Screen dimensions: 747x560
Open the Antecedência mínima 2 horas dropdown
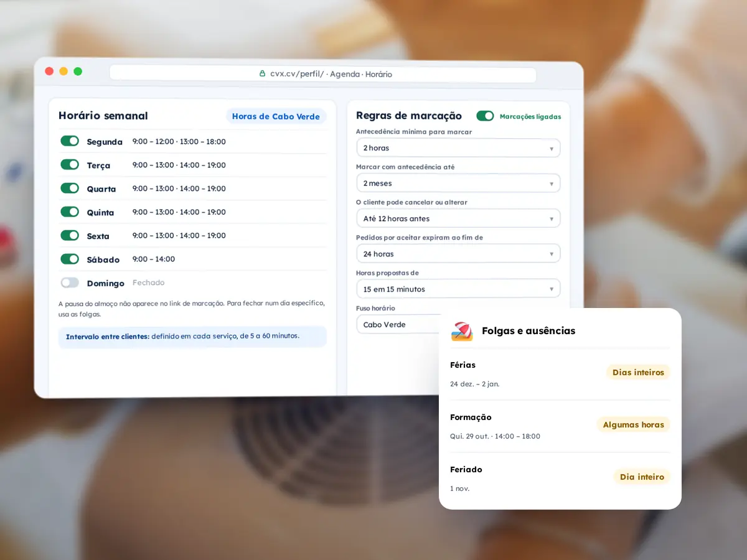458,148
